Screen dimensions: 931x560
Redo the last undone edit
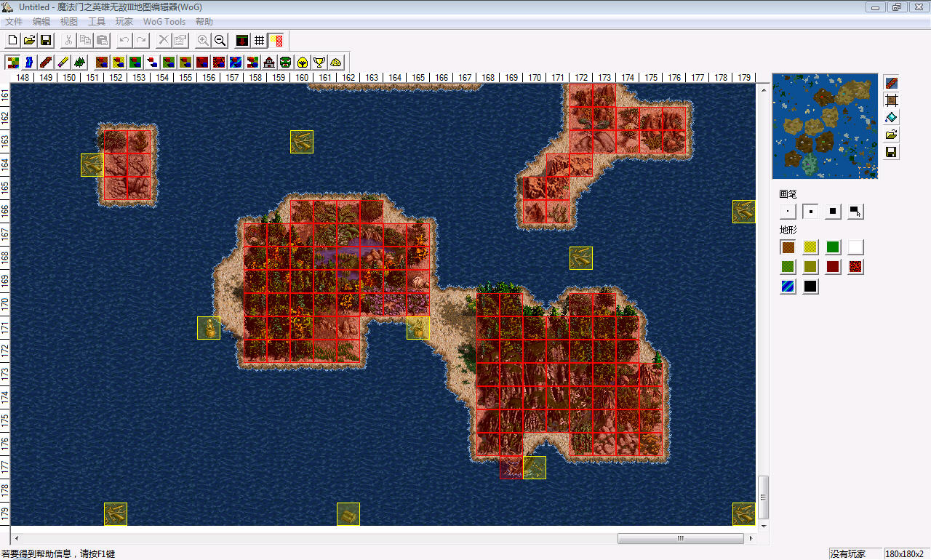click(141, 40)
